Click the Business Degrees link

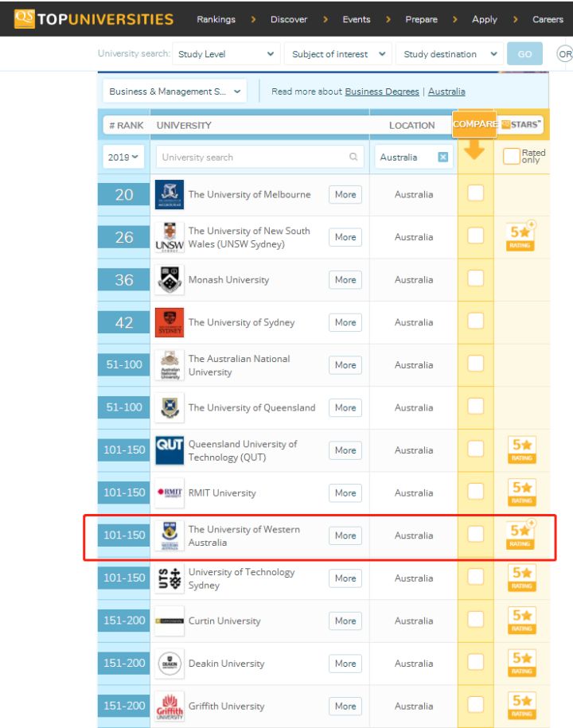(382, 91)
